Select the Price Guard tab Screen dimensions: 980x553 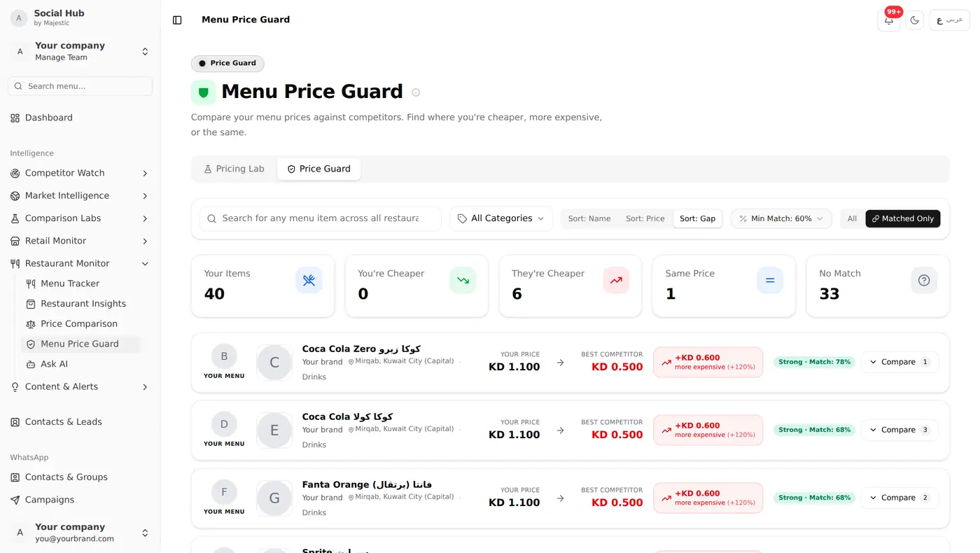(318, 169)
